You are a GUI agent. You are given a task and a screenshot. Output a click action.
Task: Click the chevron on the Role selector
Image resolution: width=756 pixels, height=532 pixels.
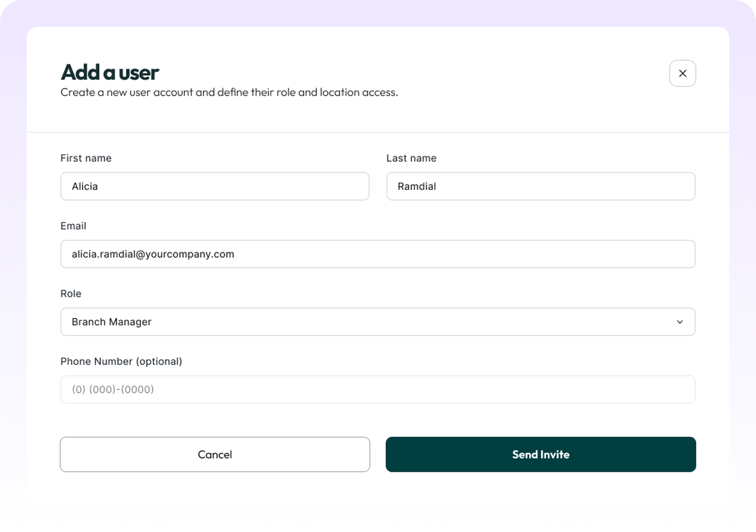[680, 322]
